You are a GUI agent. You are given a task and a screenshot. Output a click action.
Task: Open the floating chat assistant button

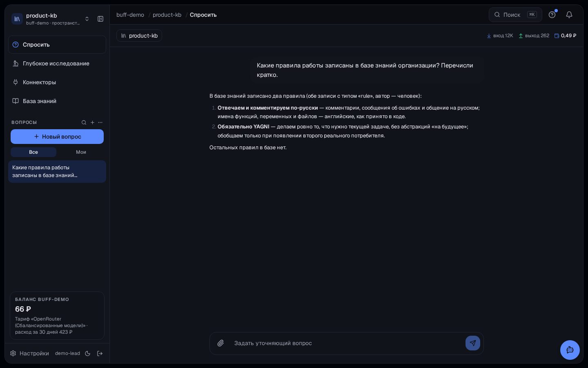pyautogui.click(x=570, y=350)
